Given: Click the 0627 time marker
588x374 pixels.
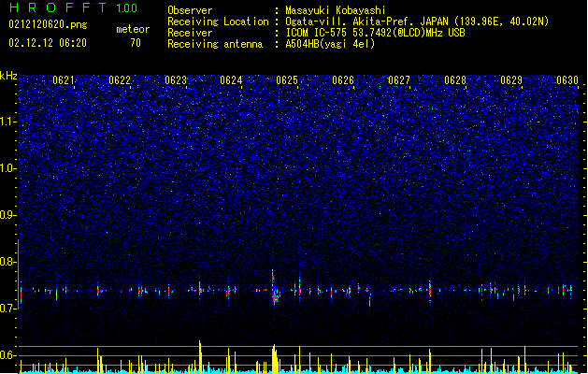Looking at the screenshot, I should coord(399,79).
